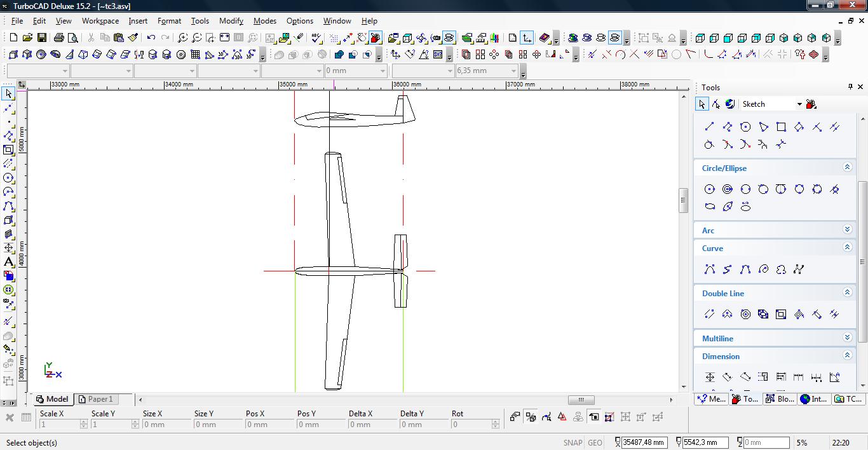Switch to the Model tab
Viewport: 868px width, 450px height.
point(52,399)
